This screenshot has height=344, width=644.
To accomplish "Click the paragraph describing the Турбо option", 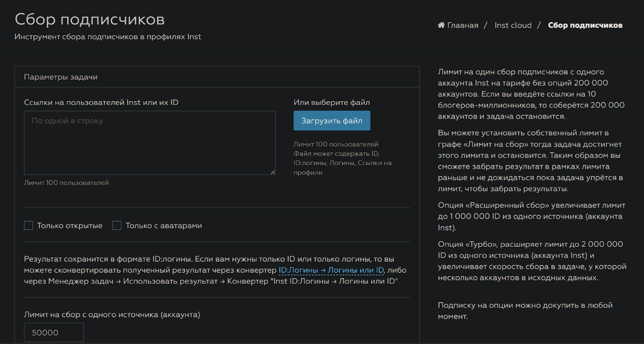I will coord(532,261).
